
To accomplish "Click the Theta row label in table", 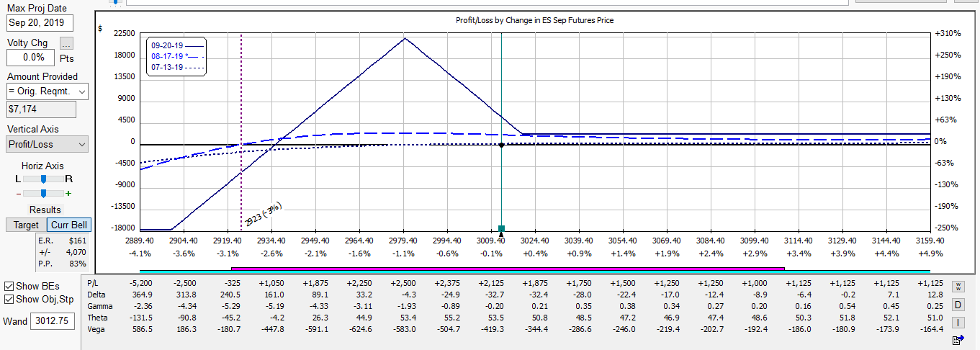I will (97, 318).
